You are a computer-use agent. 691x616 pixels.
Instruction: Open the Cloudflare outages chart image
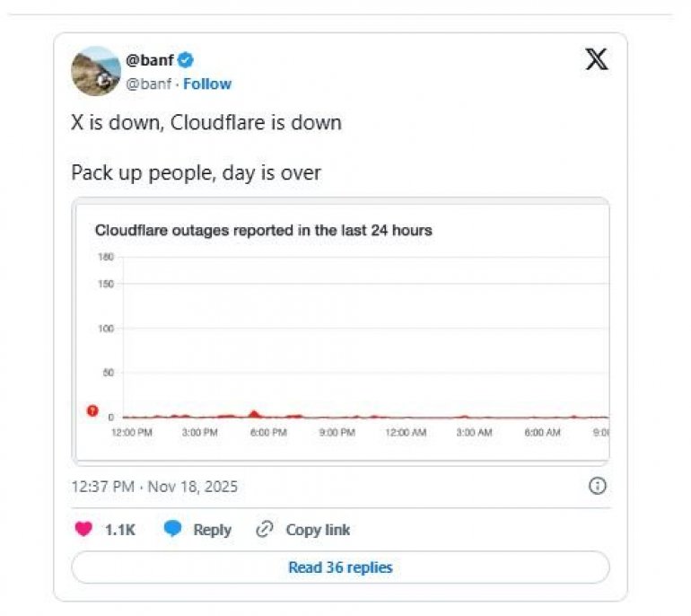tap(340, 330)
